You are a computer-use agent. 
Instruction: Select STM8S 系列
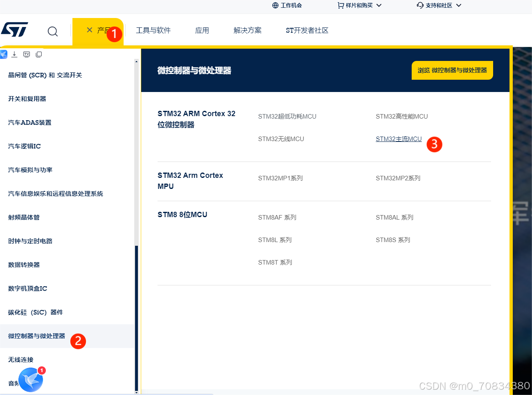[x=393, y=240]
